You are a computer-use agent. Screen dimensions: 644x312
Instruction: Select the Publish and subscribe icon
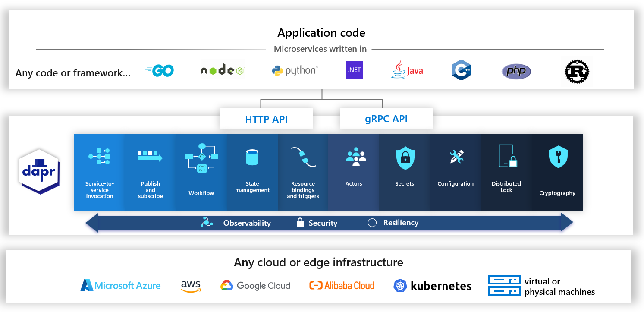[150, 156]
